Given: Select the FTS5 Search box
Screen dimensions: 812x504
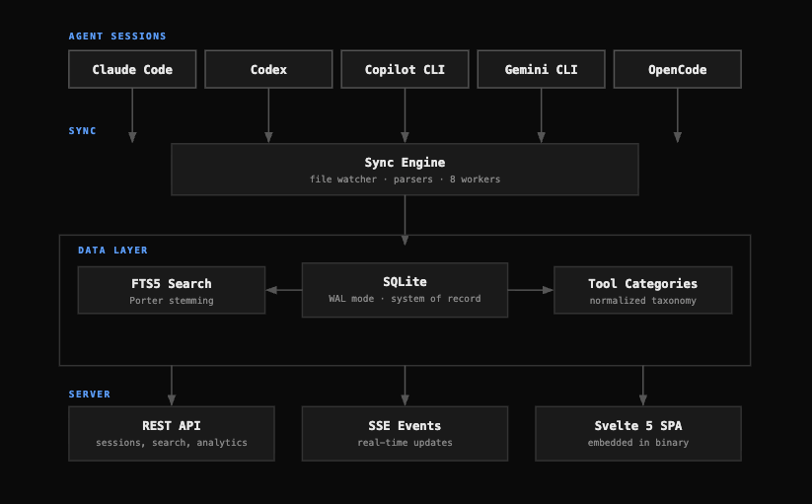Looking at the screenshot, I should [172, 290].
